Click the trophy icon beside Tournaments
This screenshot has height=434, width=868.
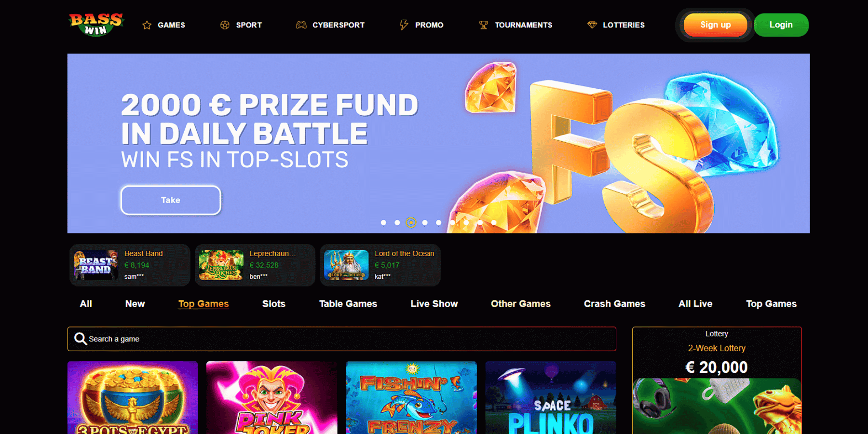tap(484, 25)
